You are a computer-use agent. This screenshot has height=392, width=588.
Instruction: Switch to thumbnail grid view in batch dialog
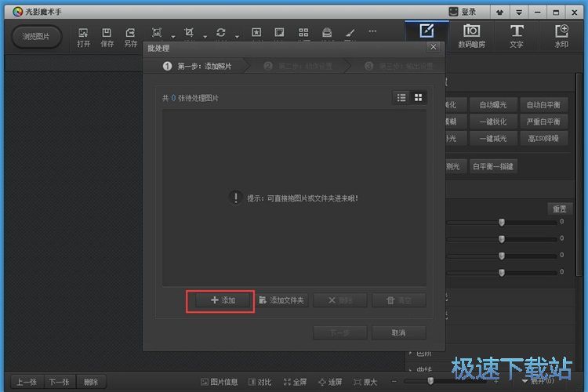pos(419,97)
